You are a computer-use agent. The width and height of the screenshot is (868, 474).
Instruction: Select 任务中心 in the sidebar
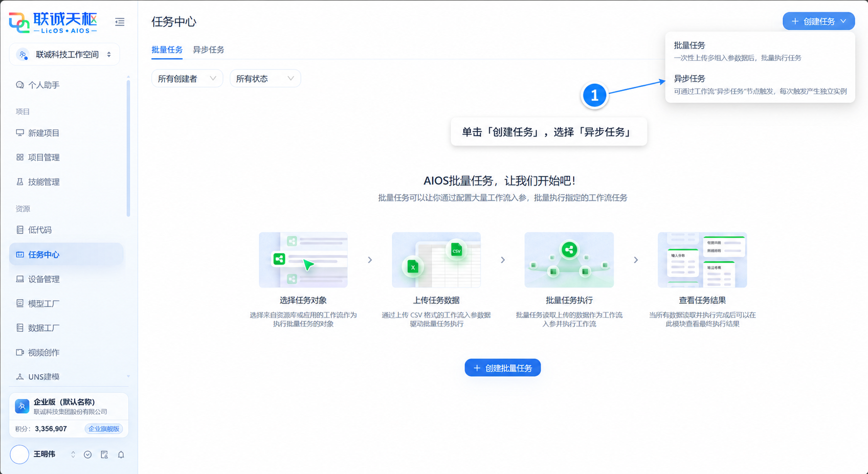pos(66,255)
